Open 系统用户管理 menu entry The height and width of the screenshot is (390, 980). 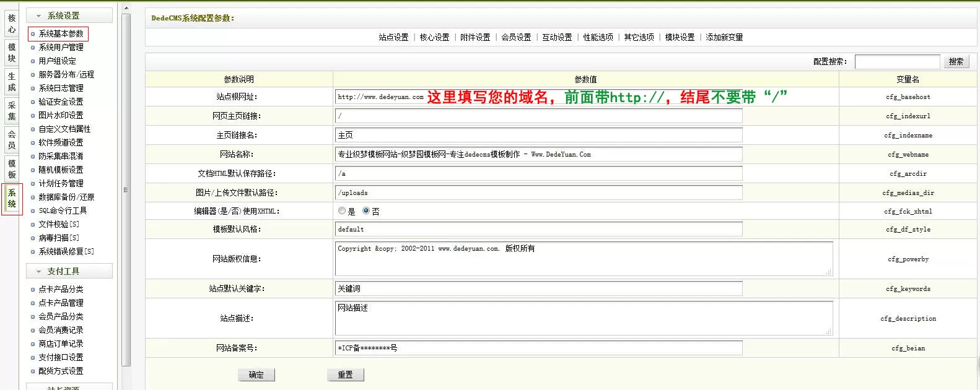(61, 47)
